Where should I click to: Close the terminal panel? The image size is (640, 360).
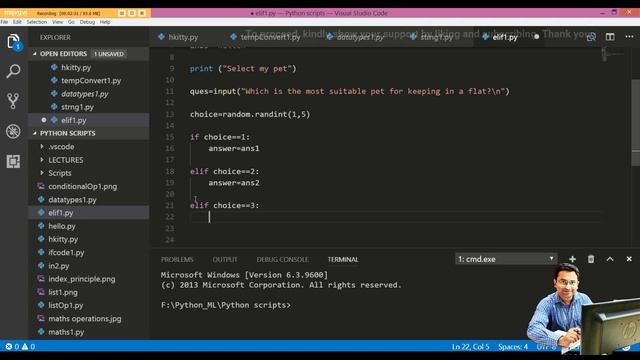629,259
